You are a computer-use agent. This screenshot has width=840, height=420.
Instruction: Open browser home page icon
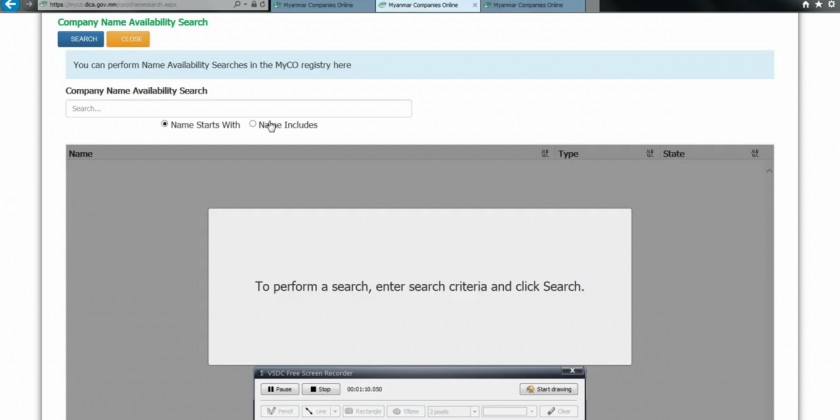(x=806, y=5)
